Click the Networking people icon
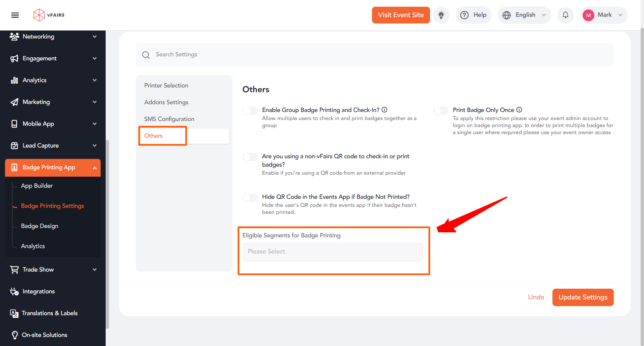644x346 pixels. (14, 37)
